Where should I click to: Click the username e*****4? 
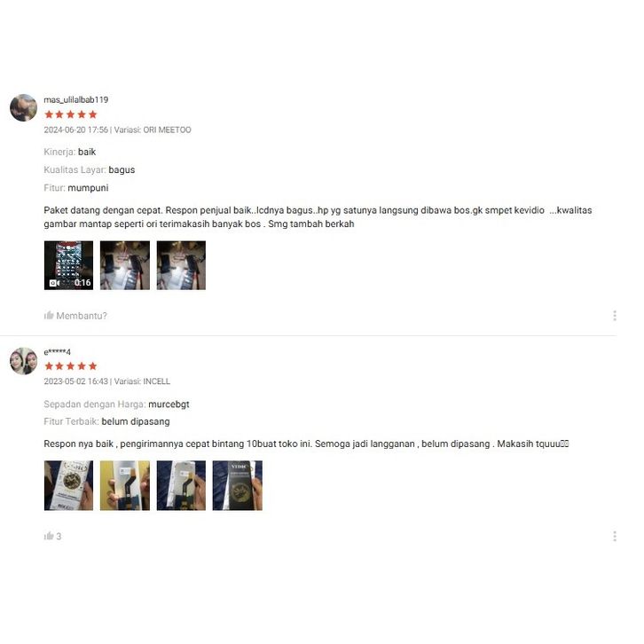[x=57, y=352]
